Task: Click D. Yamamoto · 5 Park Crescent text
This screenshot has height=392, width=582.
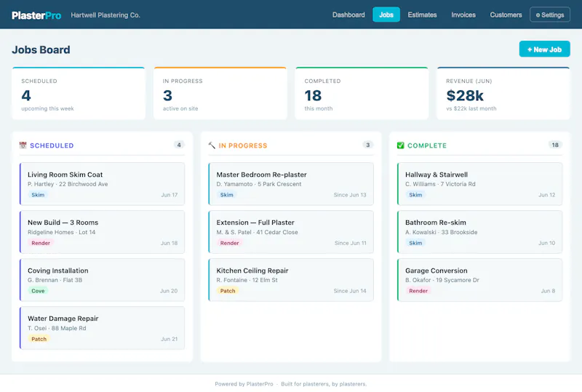Action: click(x=259, y=184)
